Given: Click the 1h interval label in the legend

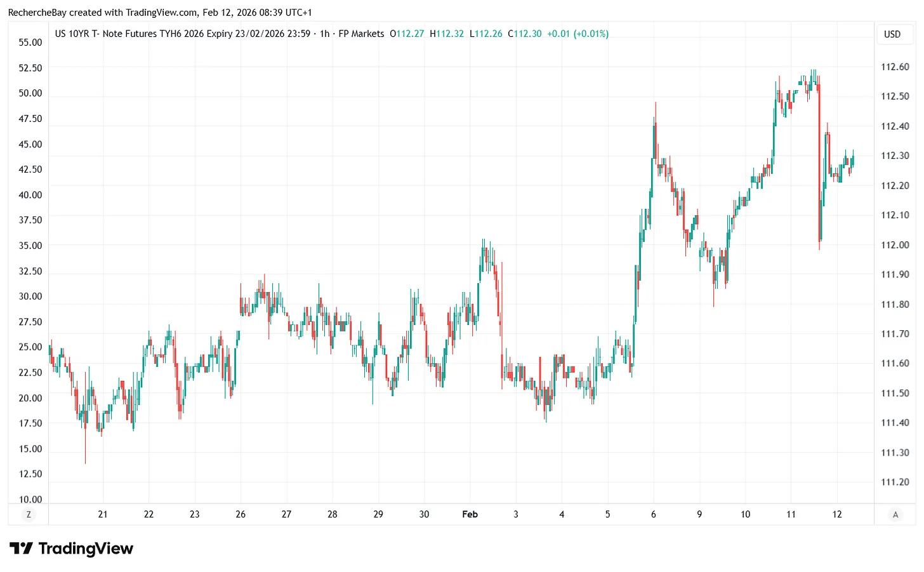Looking at the screenshot, I should click(325, 34).
